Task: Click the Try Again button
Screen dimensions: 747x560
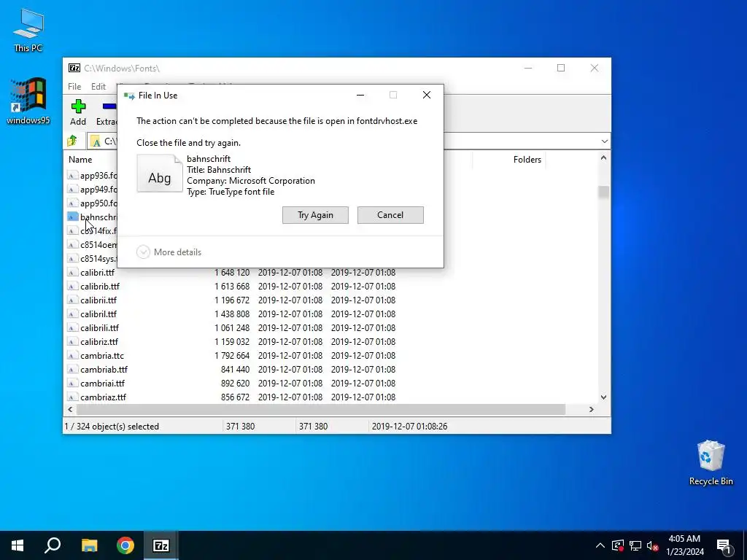Action: pos(315,215)
